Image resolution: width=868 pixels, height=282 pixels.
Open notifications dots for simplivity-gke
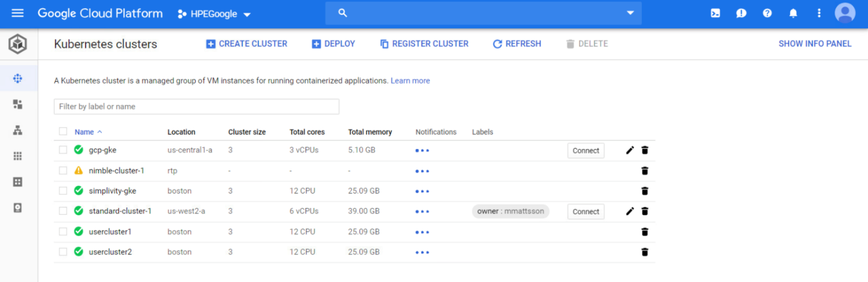422,191
